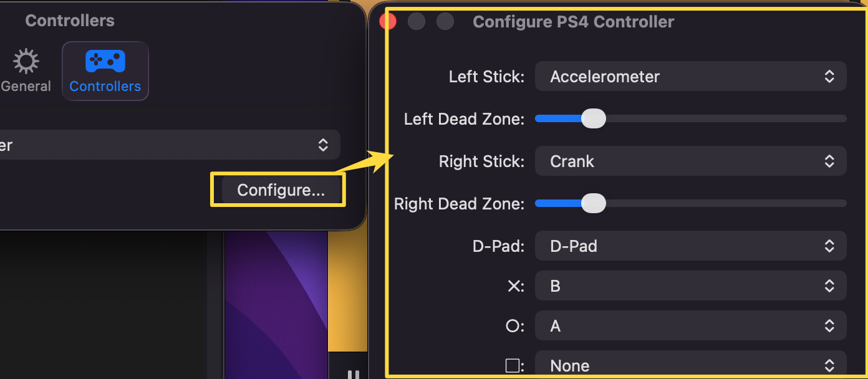Switch to the General tab label

[x=26, y=86]
